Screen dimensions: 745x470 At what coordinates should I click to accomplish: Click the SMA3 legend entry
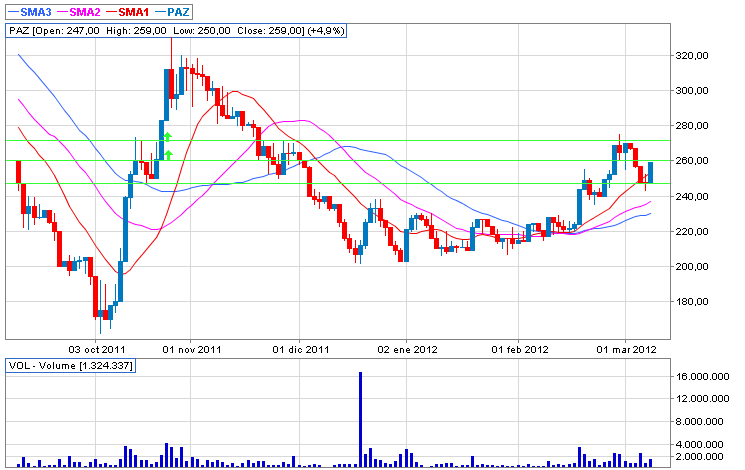(x=30, y=12)
